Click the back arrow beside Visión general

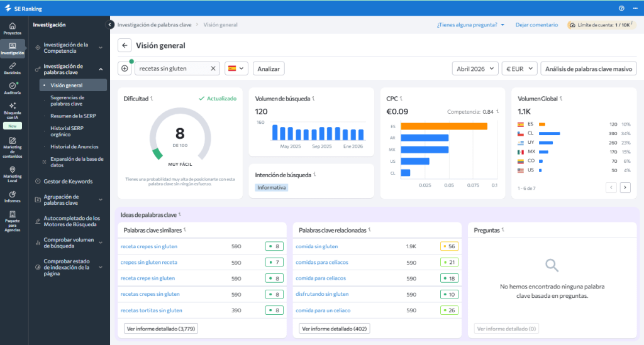point(125,45)
